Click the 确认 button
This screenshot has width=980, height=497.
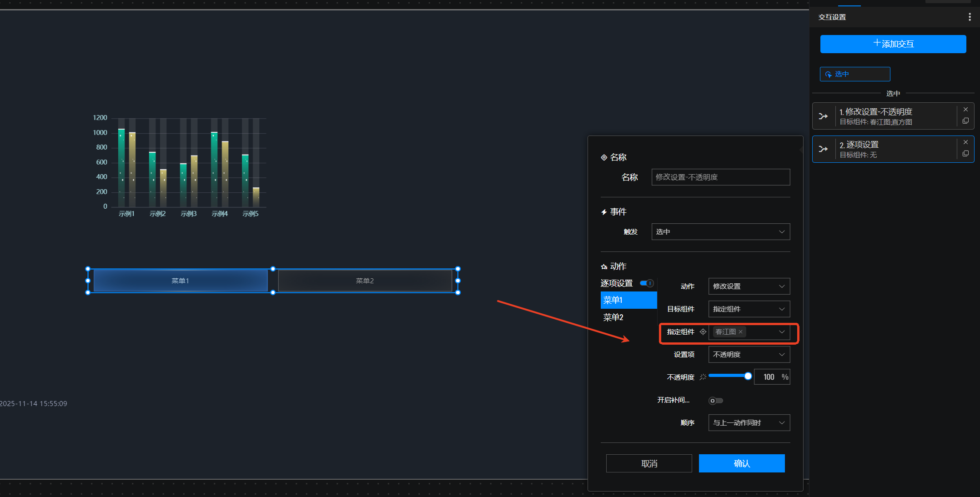741,463
